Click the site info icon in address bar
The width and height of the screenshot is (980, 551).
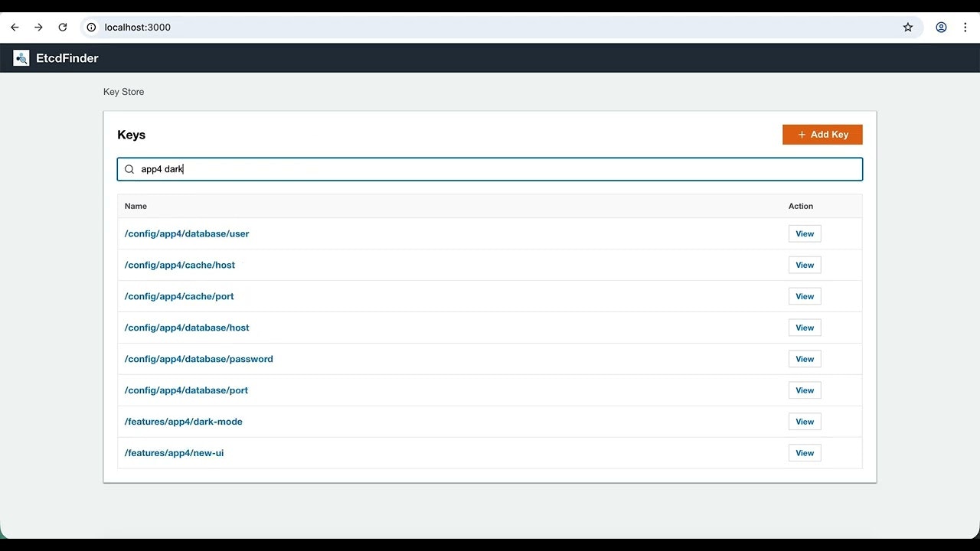[x=91, y=27]
